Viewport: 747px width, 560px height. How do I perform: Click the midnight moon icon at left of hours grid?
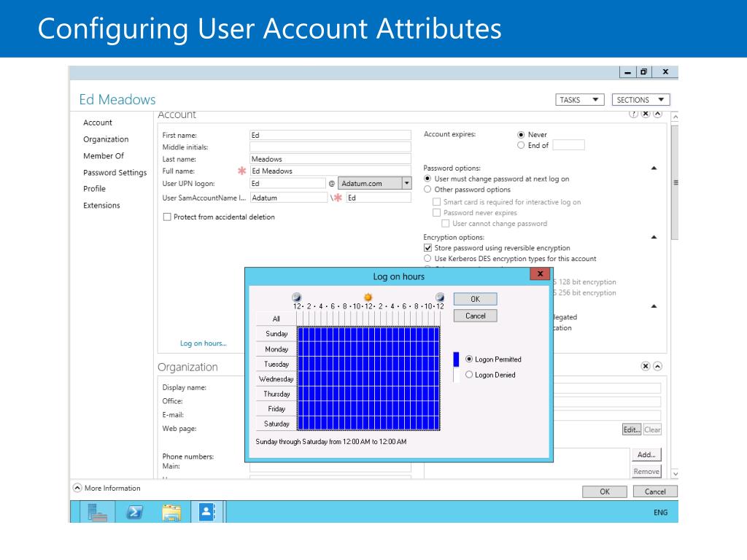pyautogui.click(x=296, y=297)
